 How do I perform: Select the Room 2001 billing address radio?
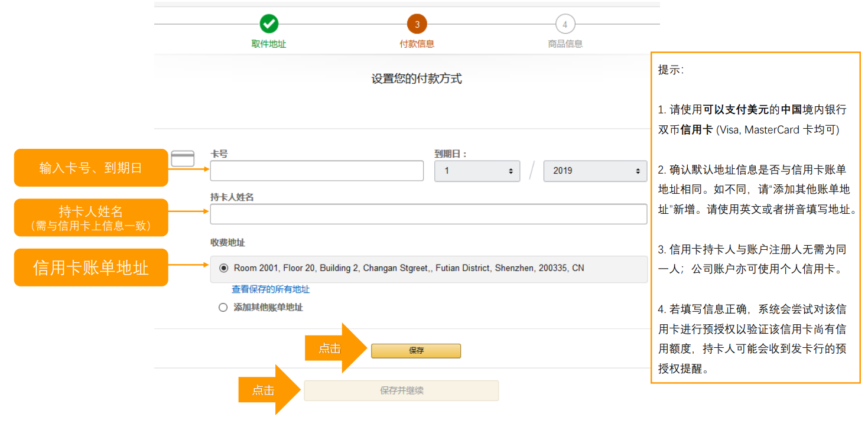point(223,268)
